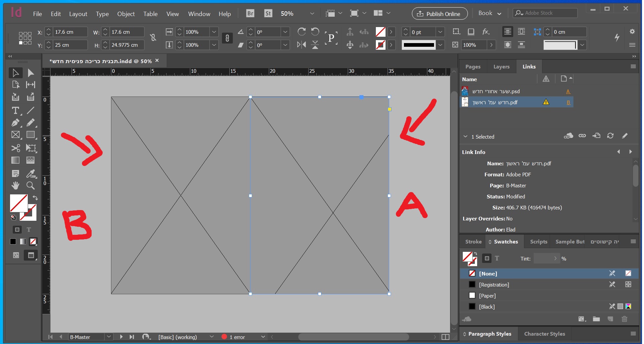Viewport: 644px width, 344px height.
Task: Select the Scissors tool
Action: (x=15, y=148)
